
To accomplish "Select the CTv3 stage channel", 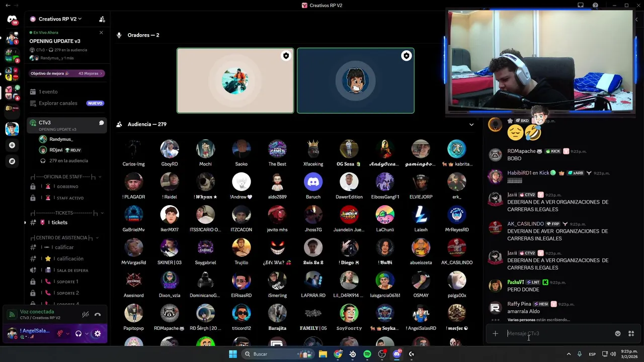I will pos(66,125).
